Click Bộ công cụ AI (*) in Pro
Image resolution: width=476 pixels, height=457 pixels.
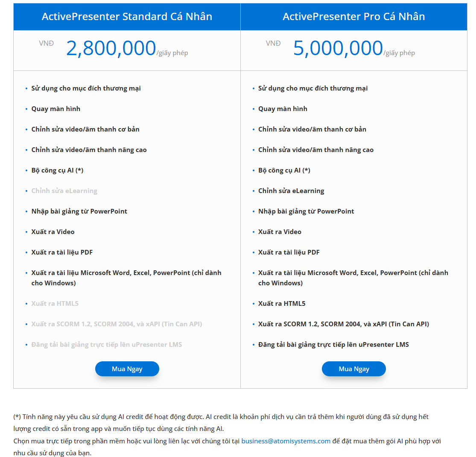[284, 170]
